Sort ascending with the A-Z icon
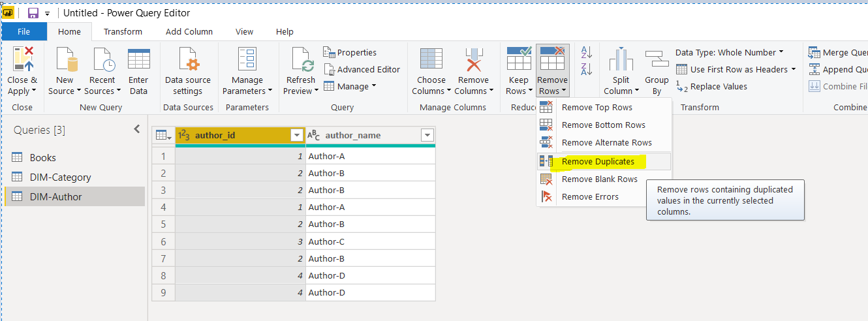 (586, 52)
